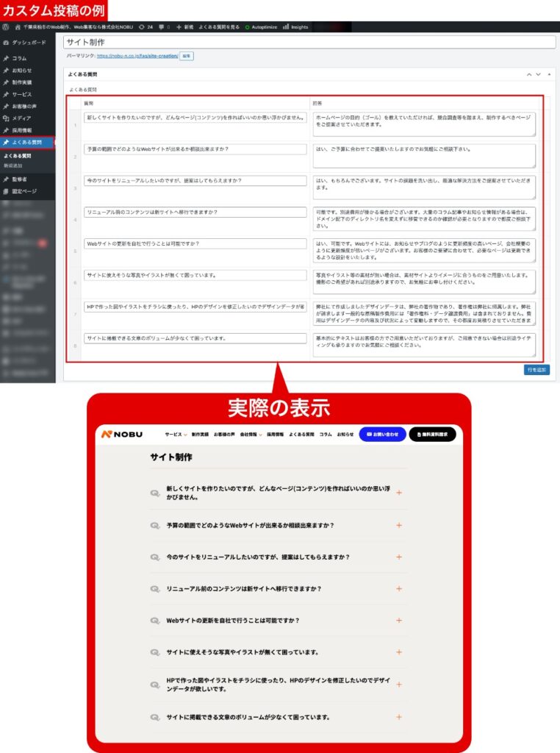Open お客様の声 in site navigation
This screenshot has width=560, height=753.
pyautogui.click(x=224, y=434)
